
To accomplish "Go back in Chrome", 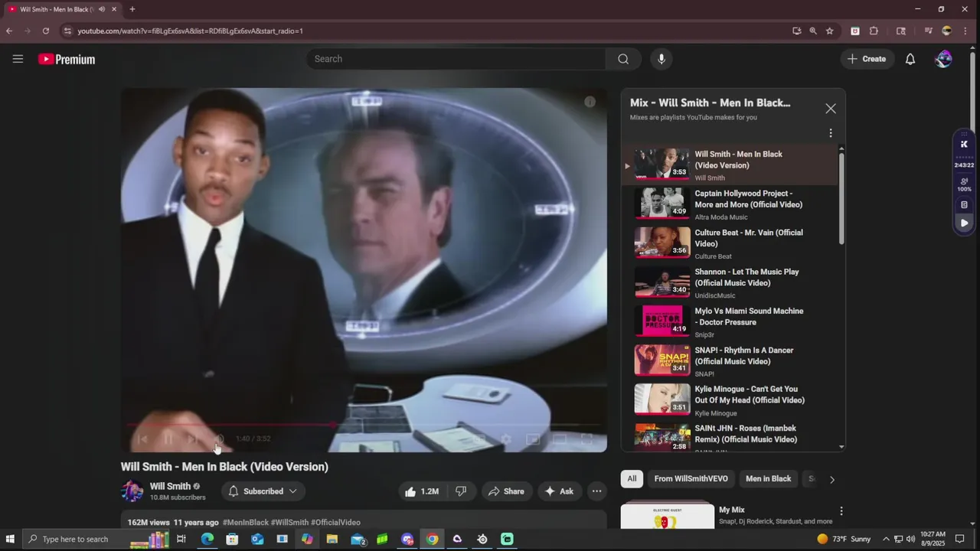I will [9, 31].
